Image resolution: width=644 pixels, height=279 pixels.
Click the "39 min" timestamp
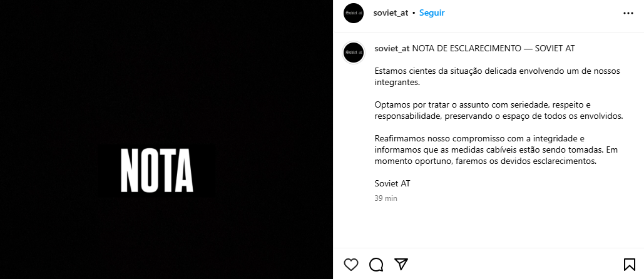[386, 198]
